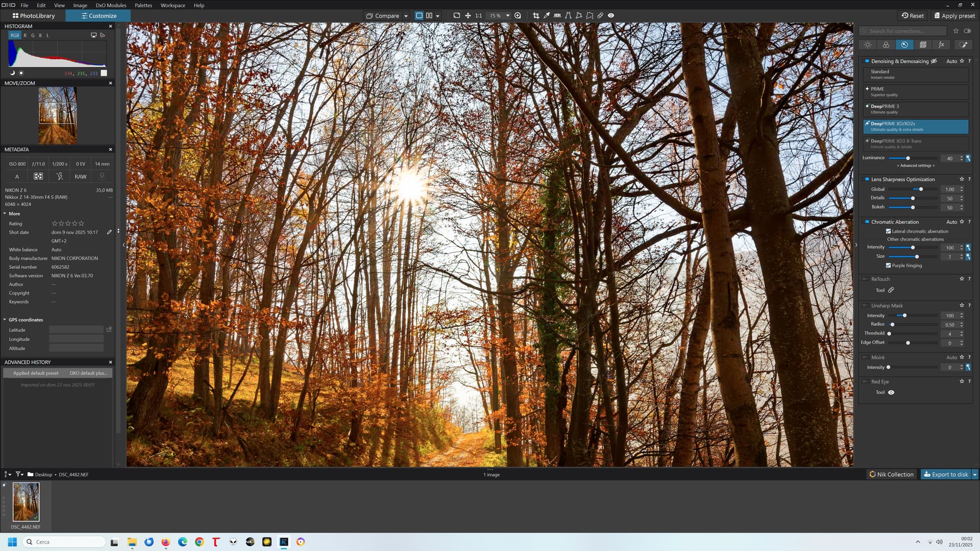Image resolution: width=980 pixels, height=551 pixels.
Task: Uncheck Lateral chromatic aberration
Action: click(x=889, y=232)
